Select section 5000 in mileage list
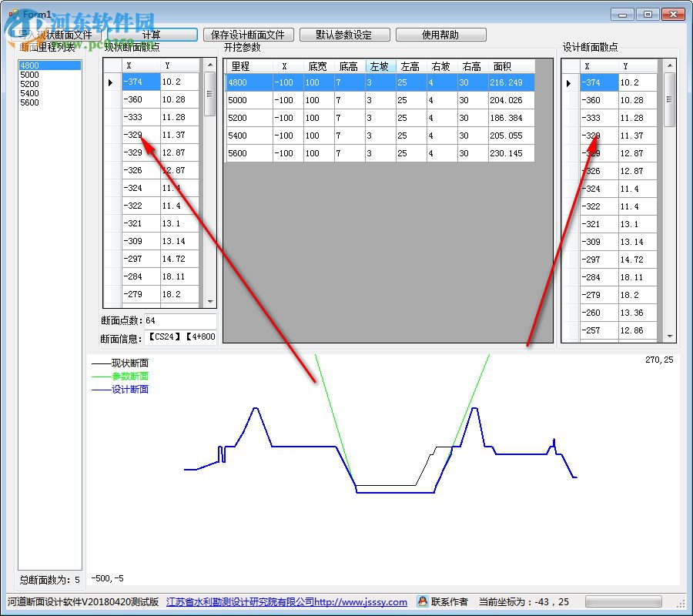This screenshot has width=693, height=616. pos(49,75)
